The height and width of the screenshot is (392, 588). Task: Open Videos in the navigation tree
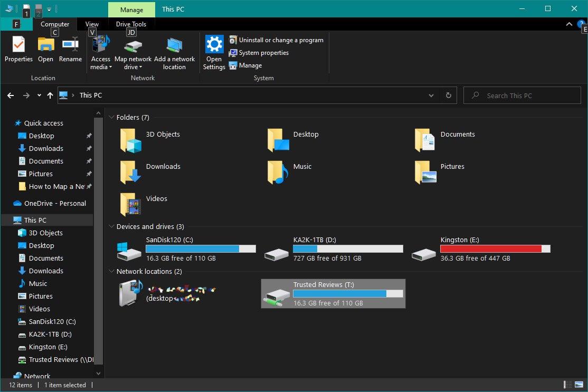click(40, 309)
